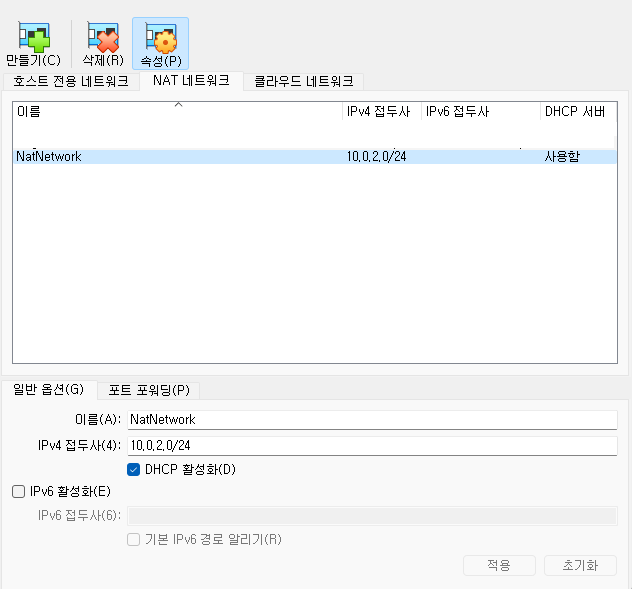Click the 적용 apply button
Screen dimensions: 632x589
[499, 565]
